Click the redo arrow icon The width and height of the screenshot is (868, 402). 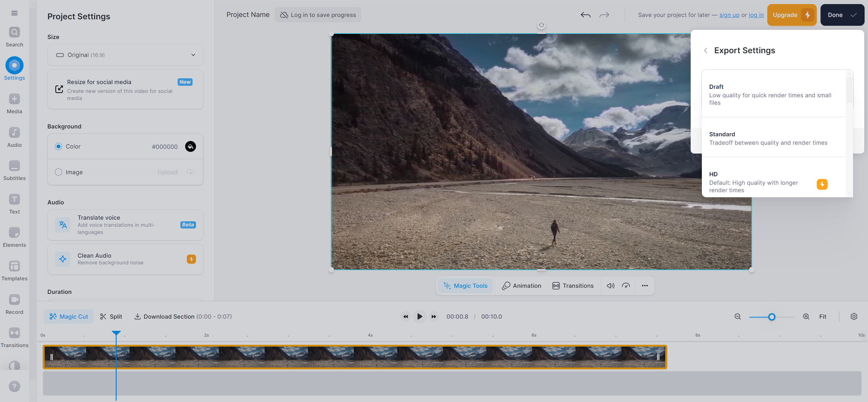pyautogui.click(x=604, y=15)
